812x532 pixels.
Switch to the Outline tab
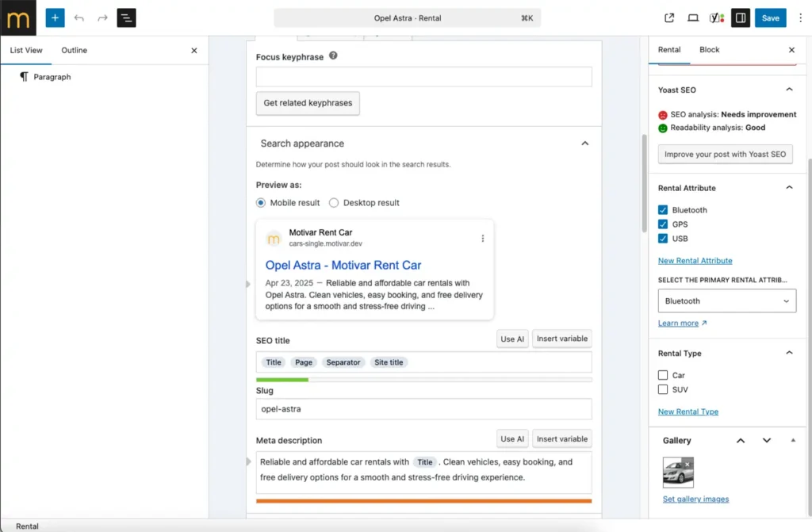[75, 50]
